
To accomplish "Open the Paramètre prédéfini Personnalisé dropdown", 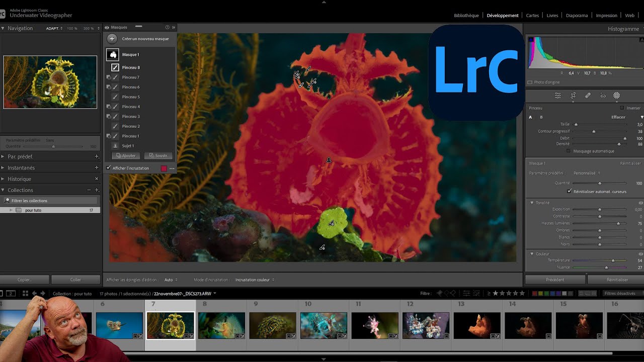I will (x=587, y=173).
